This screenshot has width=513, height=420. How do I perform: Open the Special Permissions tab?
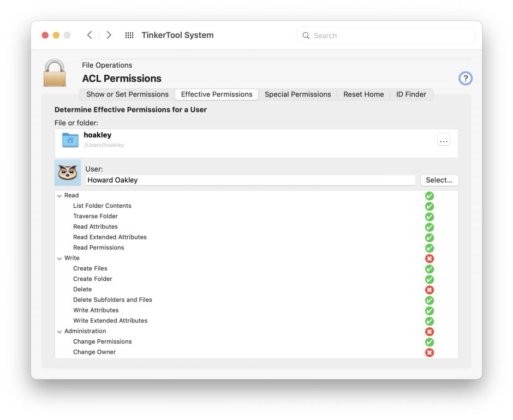(297, 94)
